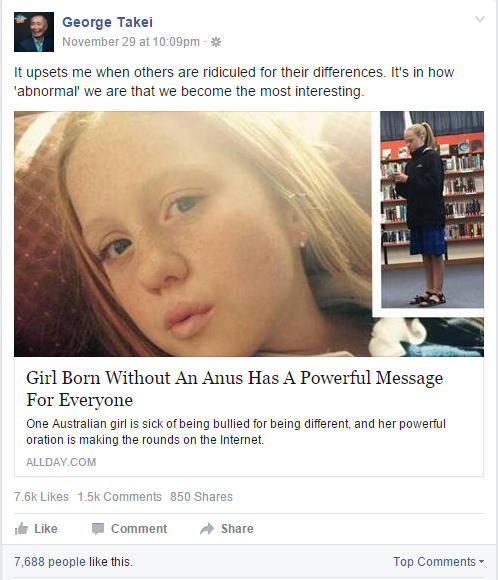View the 7.6k Likes list

pyautogui.click(x=41, y=496)
